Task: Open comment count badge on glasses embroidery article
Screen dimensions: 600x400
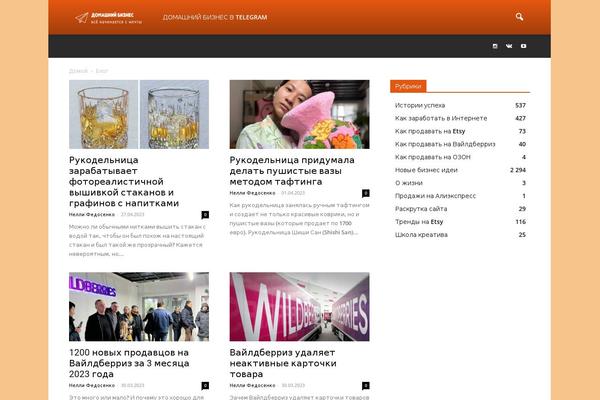Action: (205, 215)
